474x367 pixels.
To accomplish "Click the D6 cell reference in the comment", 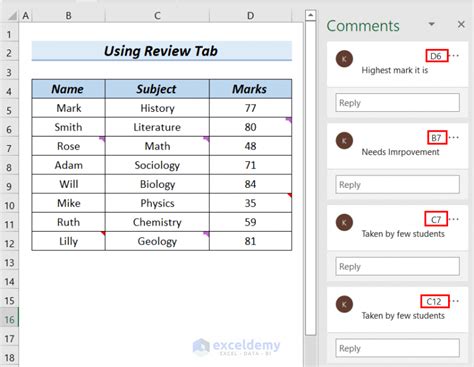I will click(x=436, y=56).
